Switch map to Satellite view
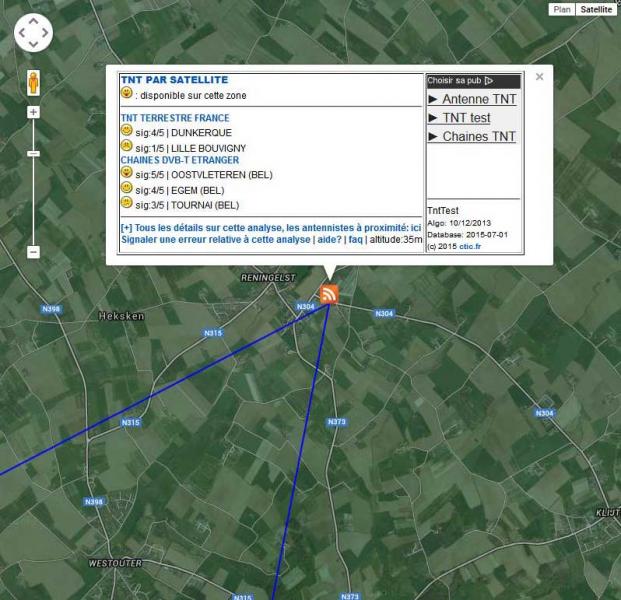 pos(597,9)
